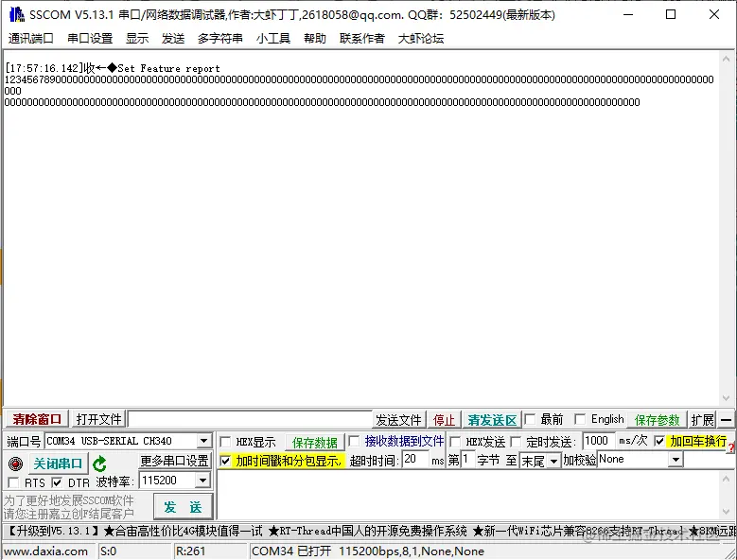Click the minus collapse button beside 扩展
Image resolution: width=737 pixels, height=560 pixels.
click(x=727, y=420)
